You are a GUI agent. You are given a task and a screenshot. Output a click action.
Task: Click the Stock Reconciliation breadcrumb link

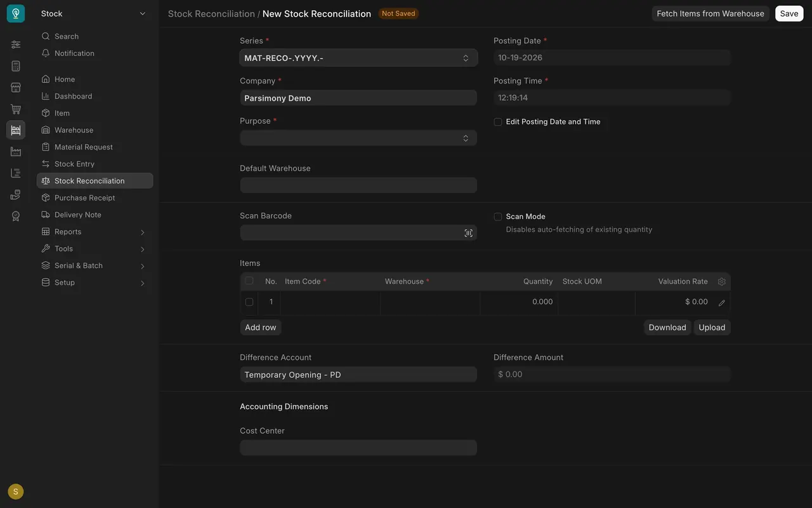coord(211,14)
